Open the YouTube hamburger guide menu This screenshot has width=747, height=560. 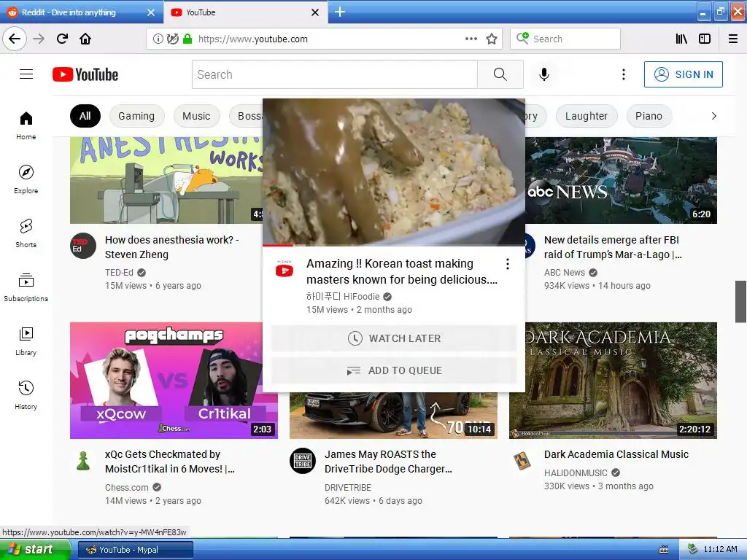click(x=26, y=74)
